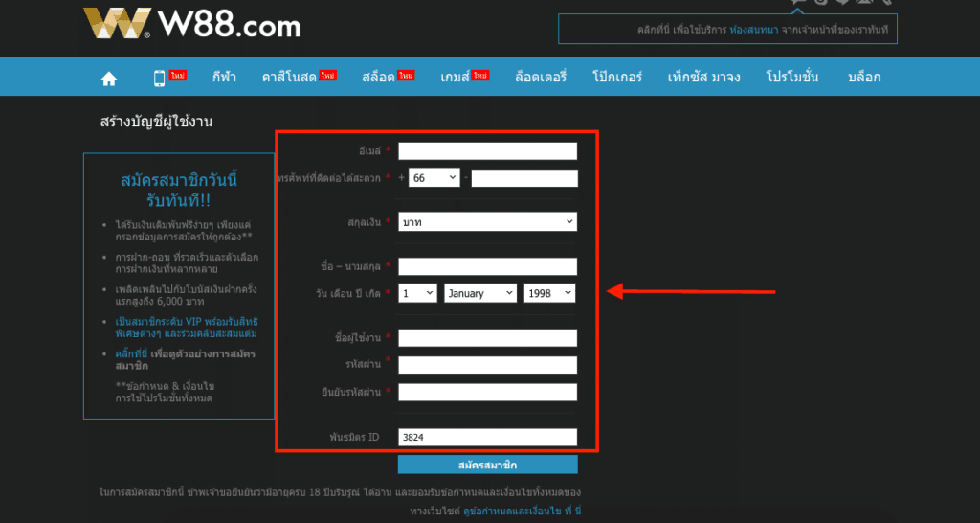Open the สกุลเงิน currency dropdown
980x523 pixels.
pyautogui.click(x=487, y=222)
